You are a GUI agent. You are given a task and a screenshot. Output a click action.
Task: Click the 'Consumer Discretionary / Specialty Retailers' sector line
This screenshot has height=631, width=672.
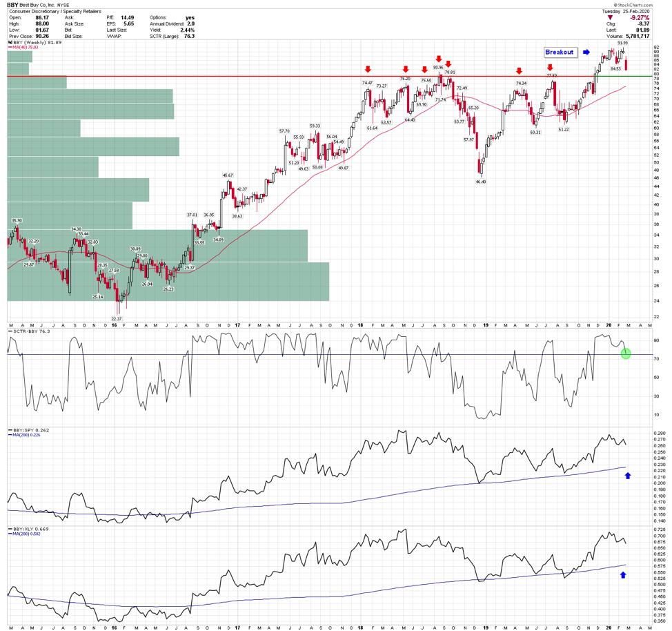55,11
